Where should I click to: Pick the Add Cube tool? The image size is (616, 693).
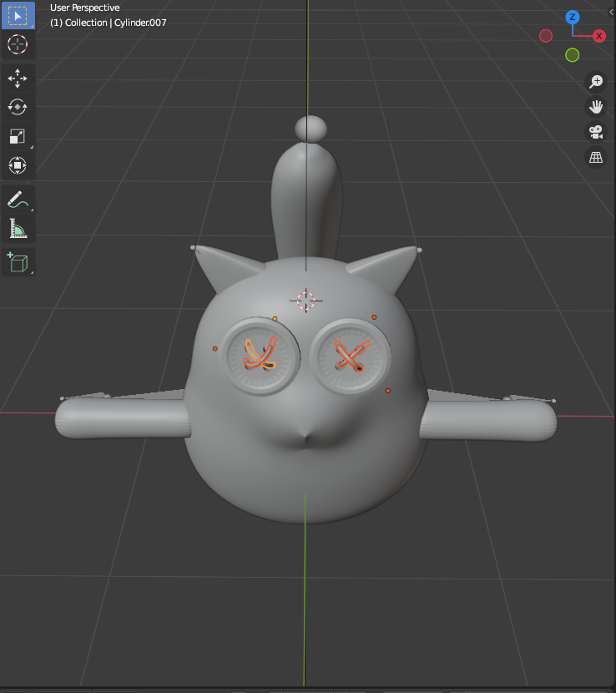coord(18,262)
